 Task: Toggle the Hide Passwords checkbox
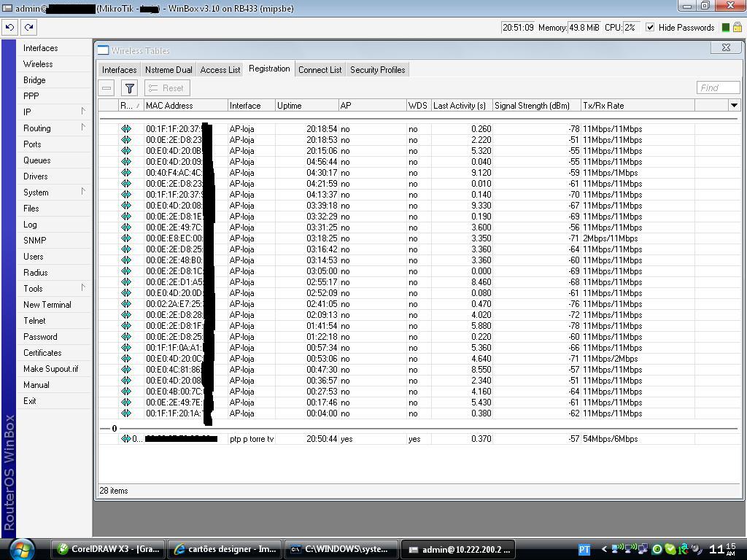[650, 27]
